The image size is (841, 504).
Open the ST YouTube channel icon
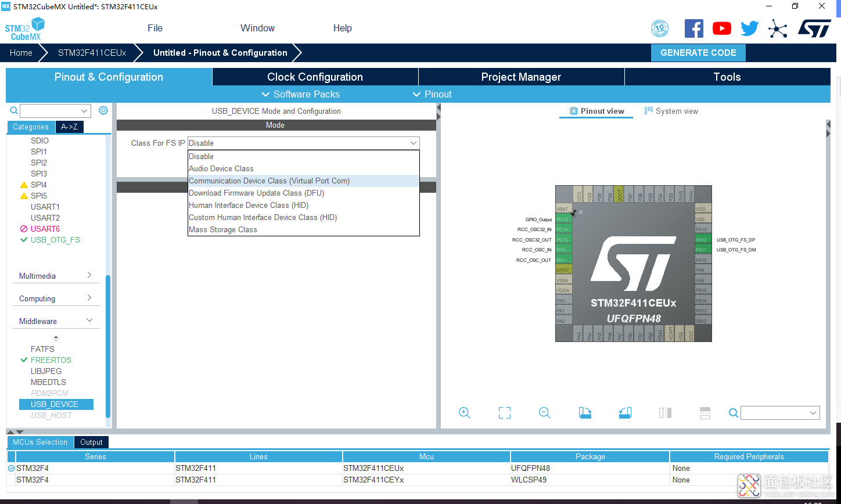722,28
